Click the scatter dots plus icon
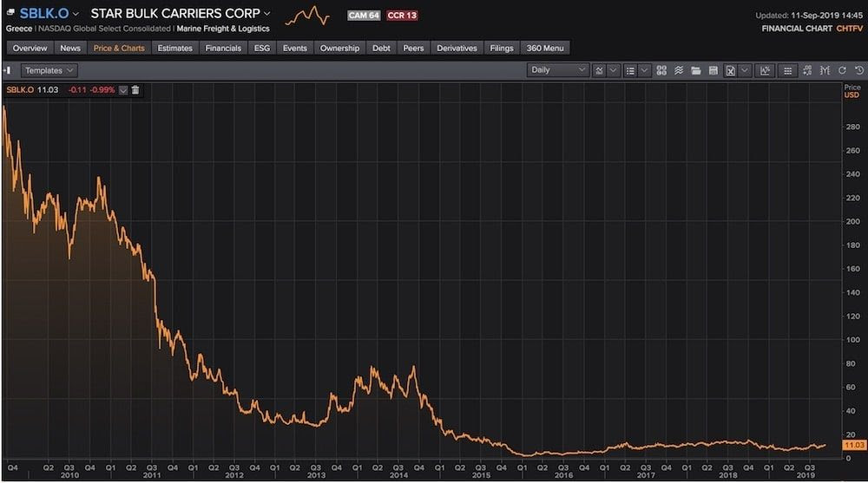Image resolution: width=868 pixels, height=483 pixels. pos(807,70)
